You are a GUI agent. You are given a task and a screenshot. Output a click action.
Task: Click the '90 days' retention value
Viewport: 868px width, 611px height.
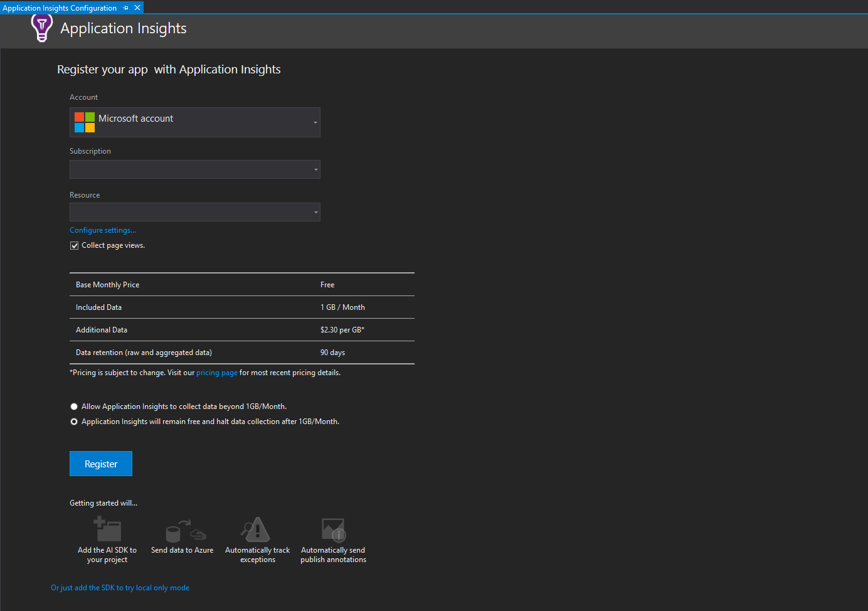coord(332,353)
